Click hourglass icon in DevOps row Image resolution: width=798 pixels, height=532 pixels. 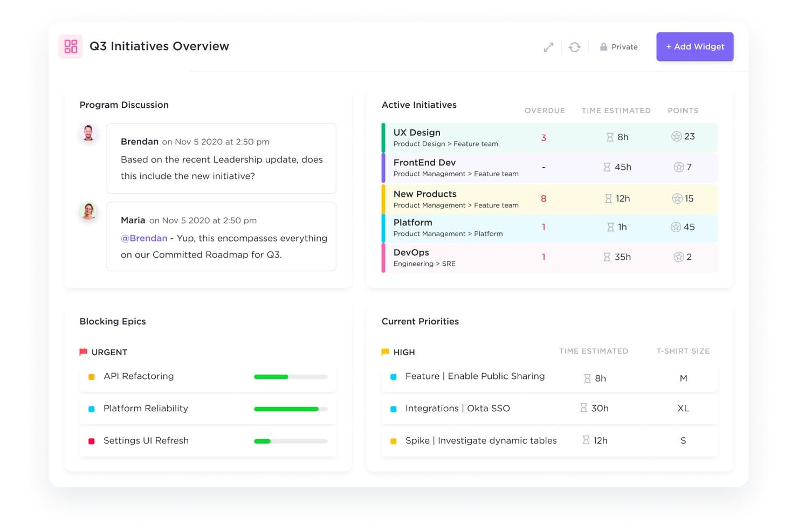607,257
